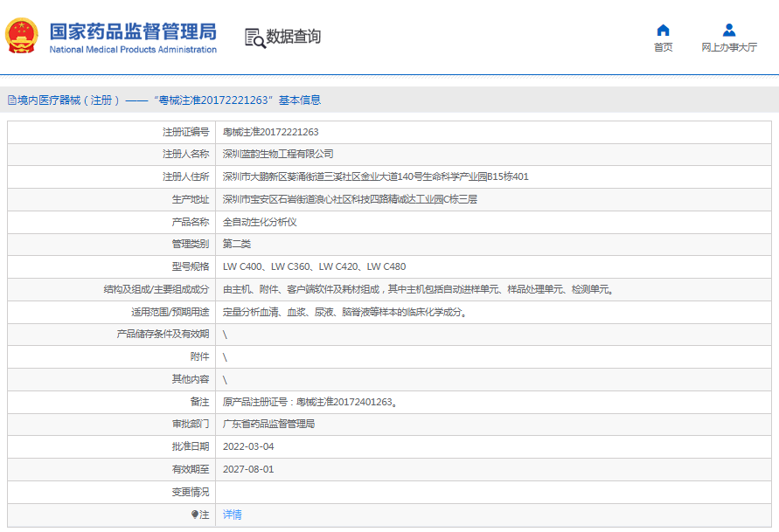Click the 适用范围/预期用途 label

tap(170, 312)
